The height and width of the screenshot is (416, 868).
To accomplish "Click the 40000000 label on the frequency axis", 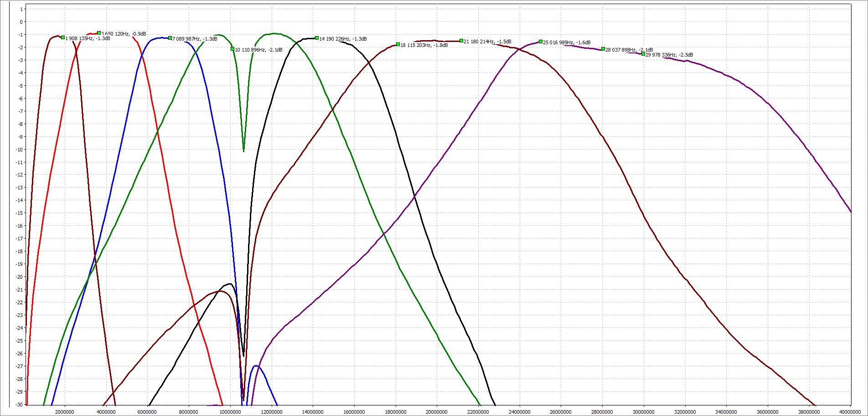I will click(851, 412).
